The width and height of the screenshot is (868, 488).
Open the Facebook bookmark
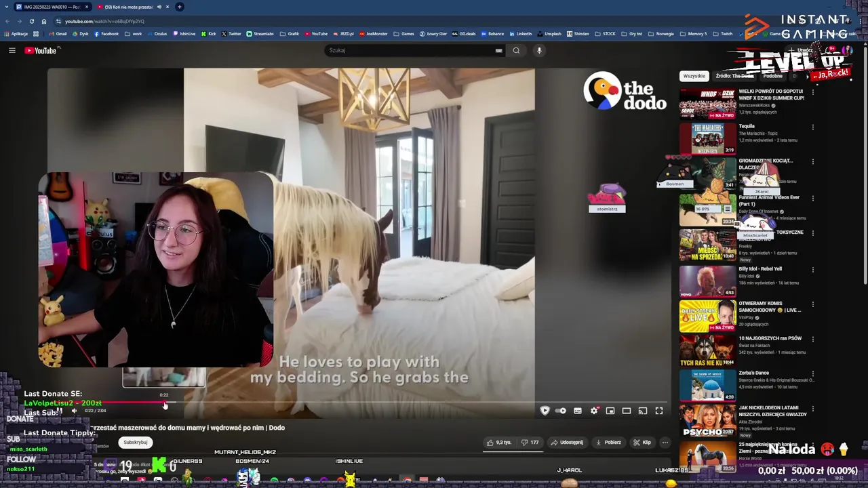(106, 34)
